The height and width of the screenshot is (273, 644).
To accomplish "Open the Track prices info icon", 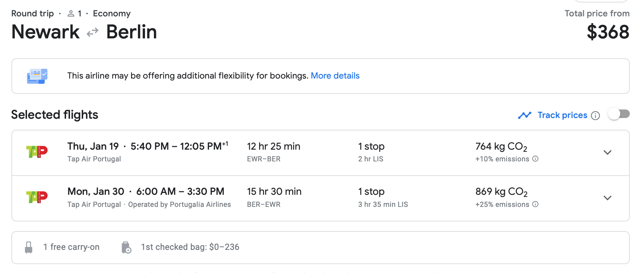I will 595,116.
